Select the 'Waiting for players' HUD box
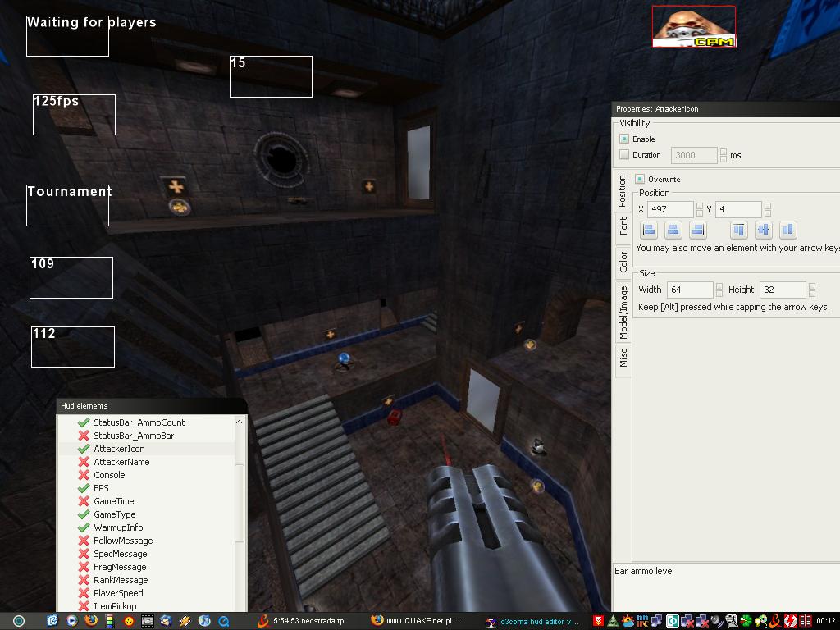 pyautogui.click(x=67, y=36)
